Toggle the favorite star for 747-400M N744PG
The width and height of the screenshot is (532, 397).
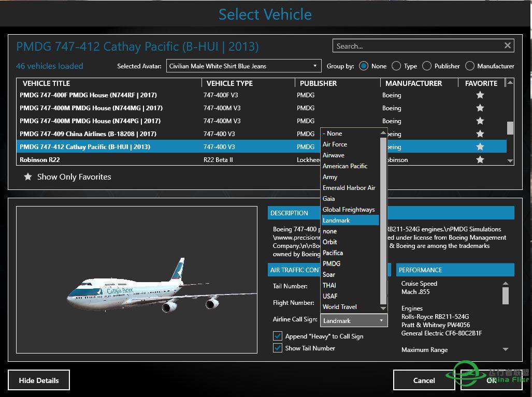[480, 121]
